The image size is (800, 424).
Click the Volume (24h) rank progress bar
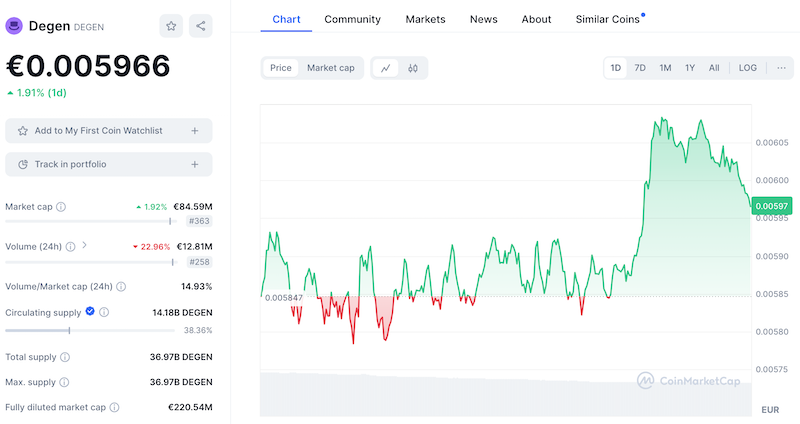pyautogui.click(x=91, y=262)
